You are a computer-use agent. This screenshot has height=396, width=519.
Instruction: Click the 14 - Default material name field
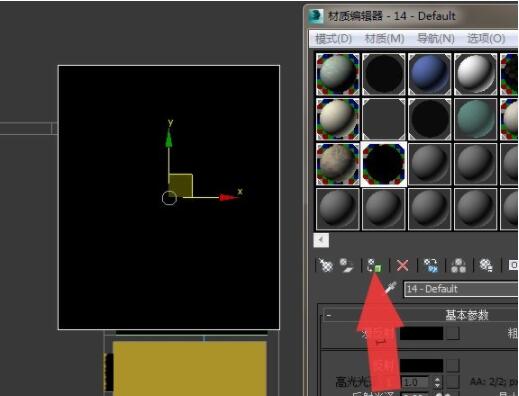461,289
